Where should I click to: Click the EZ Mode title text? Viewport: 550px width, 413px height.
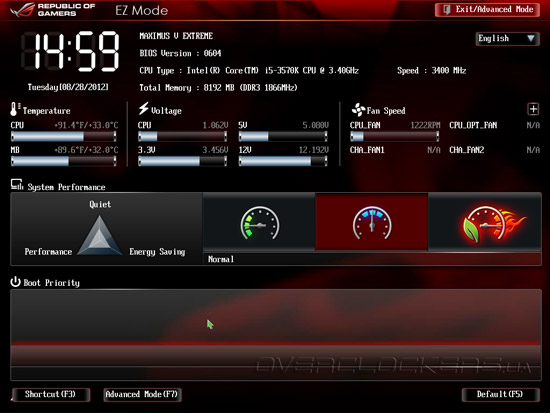click(x=141, y=11)
